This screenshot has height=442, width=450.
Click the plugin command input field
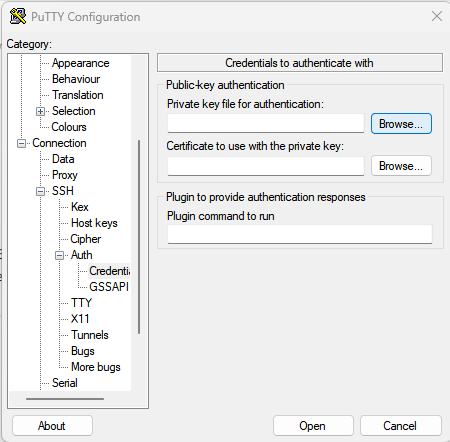[300, 234]
